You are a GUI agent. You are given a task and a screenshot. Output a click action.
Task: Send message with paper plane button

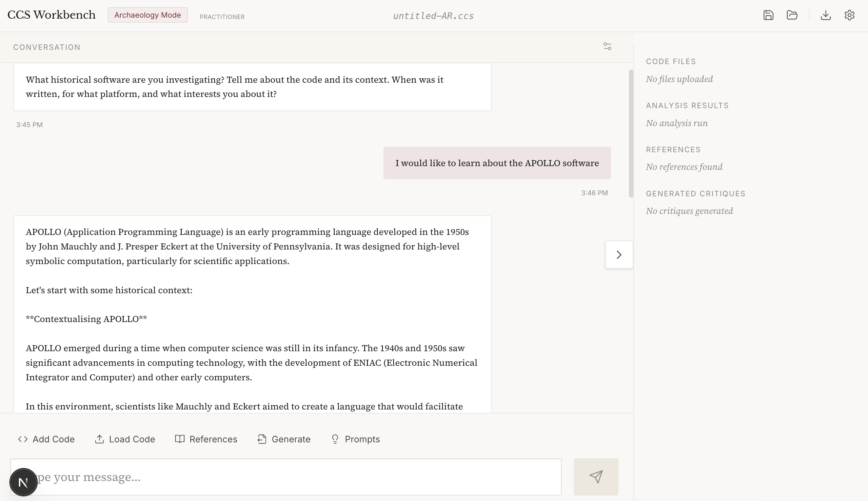click(596, 477)
